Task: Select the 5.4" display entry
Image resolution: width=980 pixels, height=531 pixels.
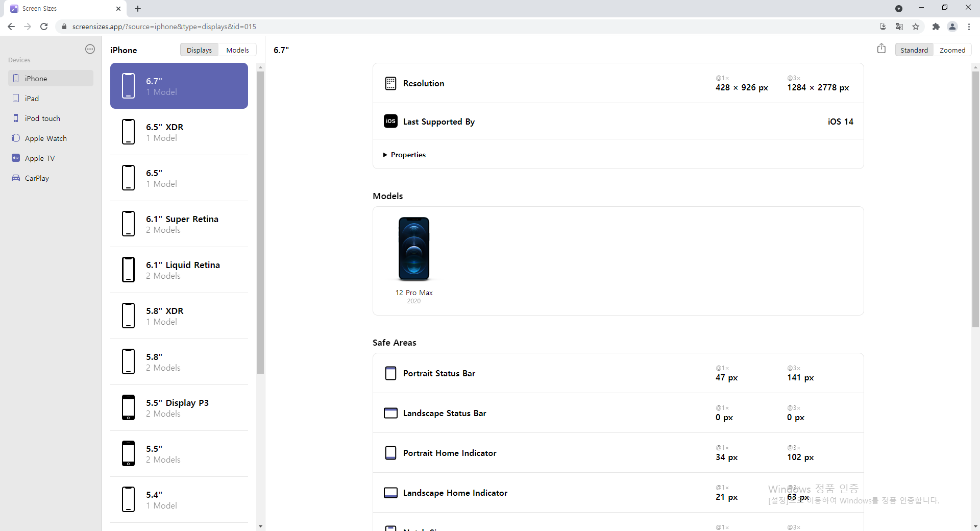Action: [x=179, y=499]
